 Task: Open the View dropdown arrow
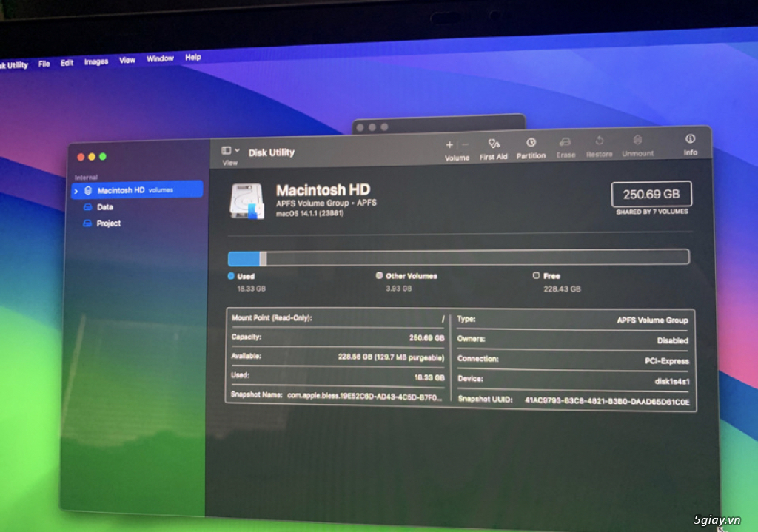(238, 150)
